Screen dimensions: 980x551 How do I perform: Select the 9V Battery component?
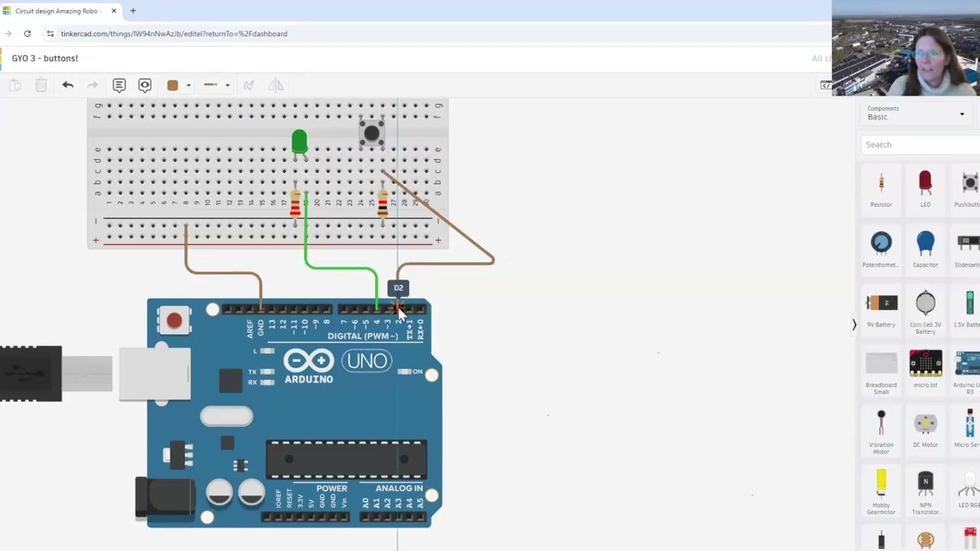tap(881, 309)
